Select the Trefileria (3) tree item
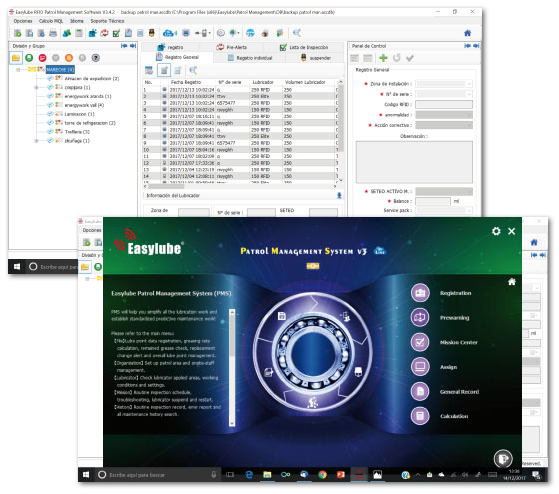Viewport: 559px width, 494px height. [77, 132]
